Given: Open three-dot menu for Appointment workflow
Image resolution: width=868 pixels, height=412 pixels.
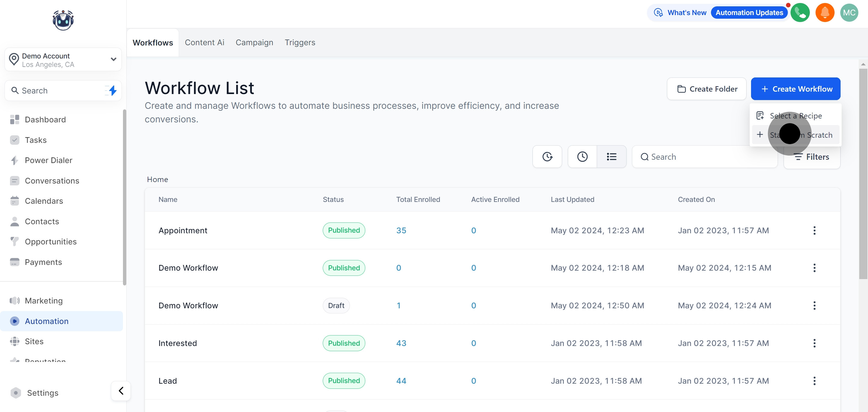Looking at the screenshot, I should 814,231.
